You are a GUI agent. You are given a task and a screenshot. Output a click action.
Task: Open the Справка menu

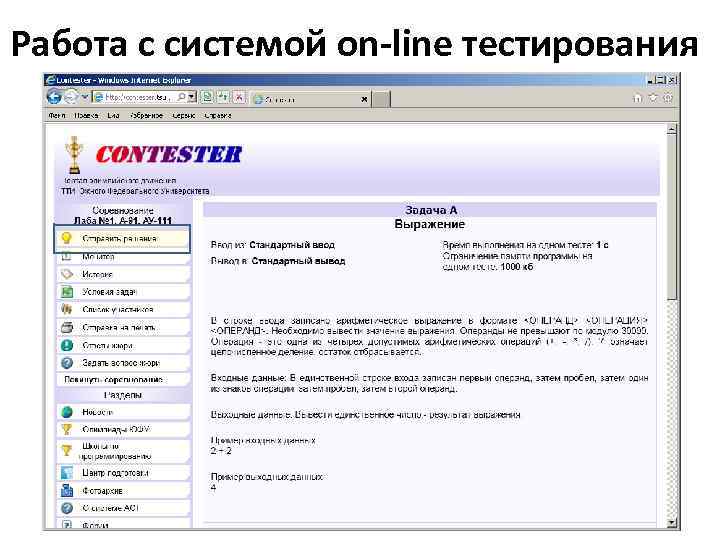(x=218, y=116)
